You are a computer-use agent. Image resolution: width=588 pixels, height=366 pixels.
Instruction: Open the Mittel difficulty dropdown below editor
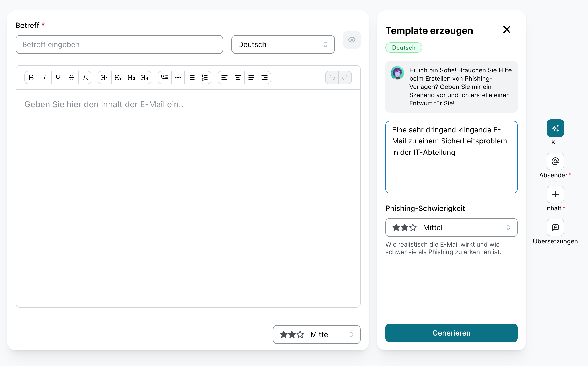[x=316, y=334]
